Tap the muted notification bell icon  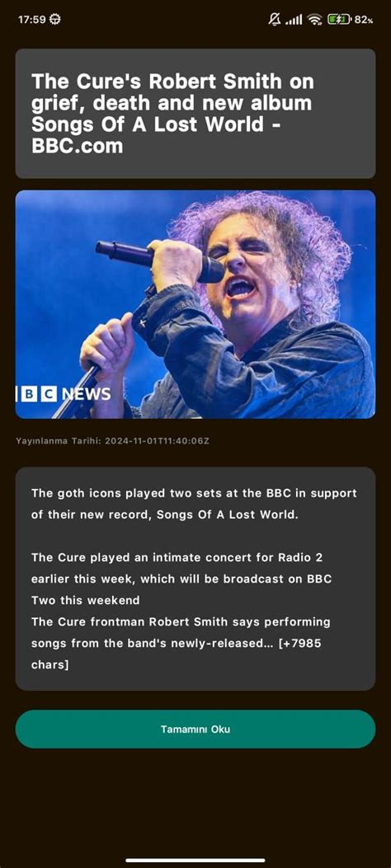274,20
